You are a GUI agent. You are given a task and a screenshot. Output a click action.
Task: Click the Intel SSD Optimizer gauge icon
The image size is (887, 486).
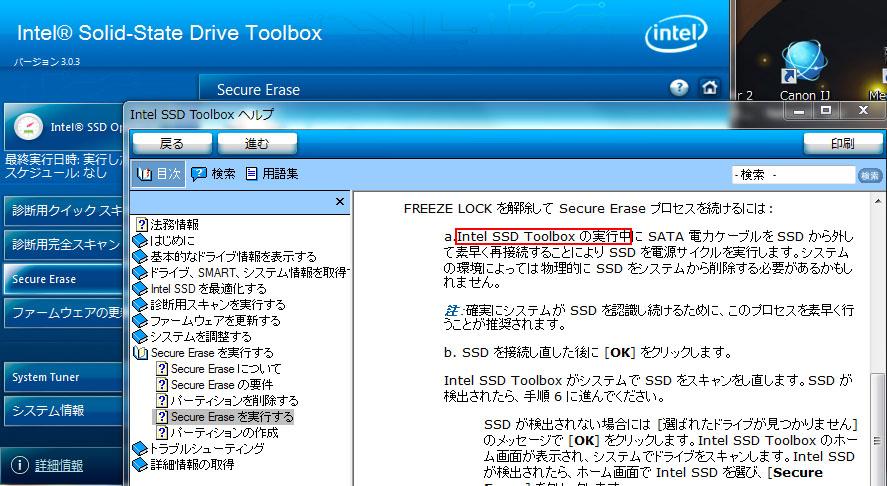pyautogui.click(x=28, y=127)
